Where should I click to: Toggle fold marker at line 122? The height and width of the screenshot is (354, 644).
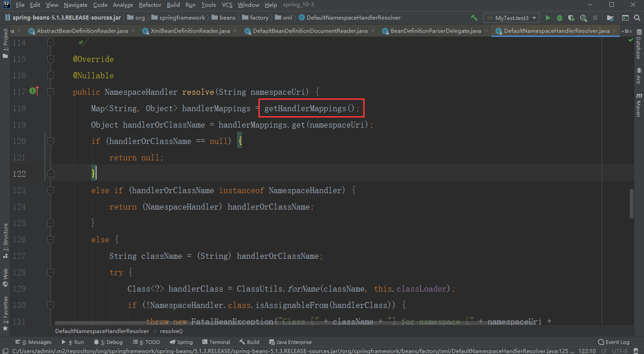pos(51,174)
